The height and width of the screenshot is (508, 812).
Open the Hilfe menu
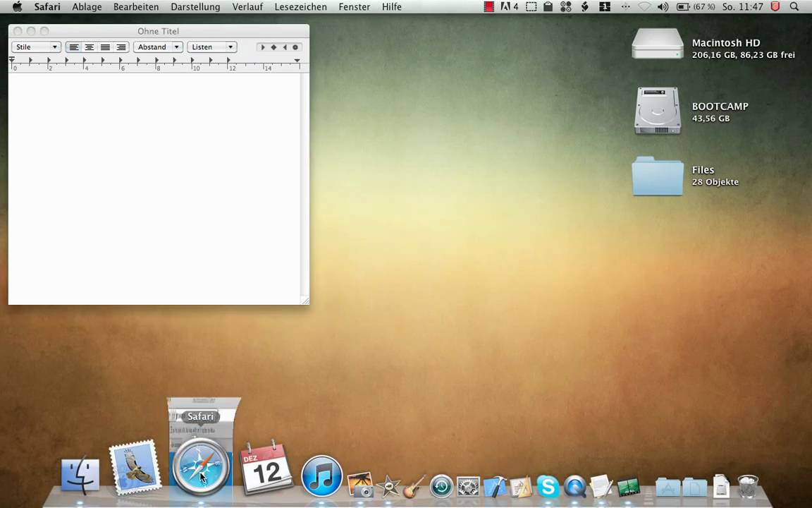click(392, 7)
